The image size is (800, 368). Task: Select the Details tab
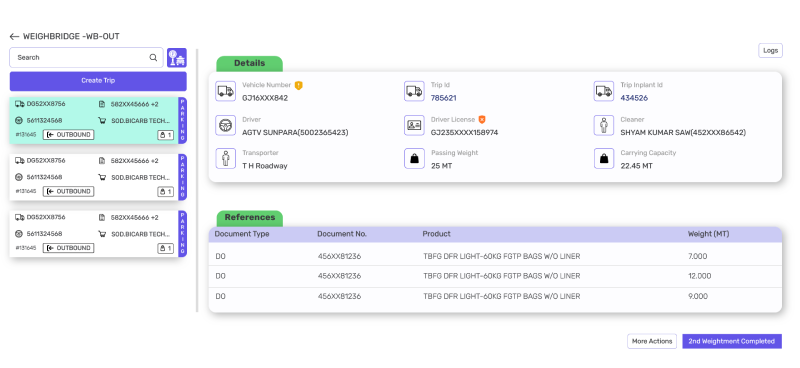(x=249, y=63)
